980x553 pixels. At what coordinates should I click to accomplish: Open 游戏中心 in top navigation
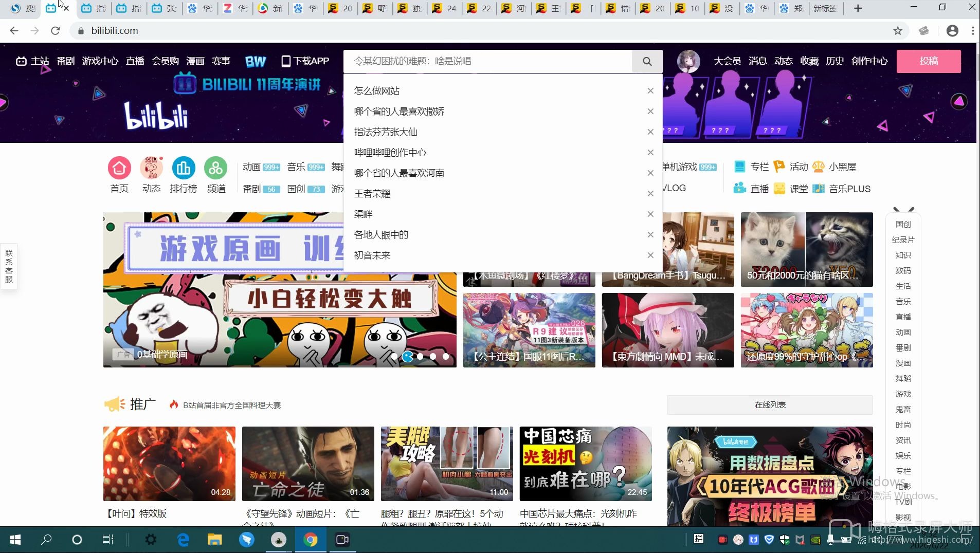100,61
